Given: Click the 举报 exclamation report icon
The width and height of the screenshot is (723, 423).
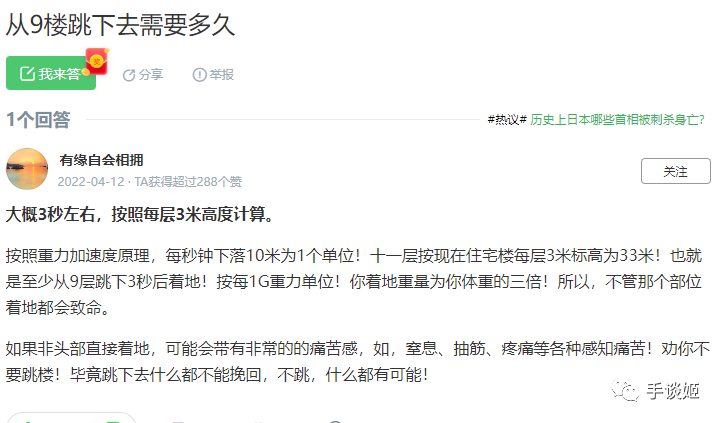Looking at the screenshot, I should tap(199, 75).
